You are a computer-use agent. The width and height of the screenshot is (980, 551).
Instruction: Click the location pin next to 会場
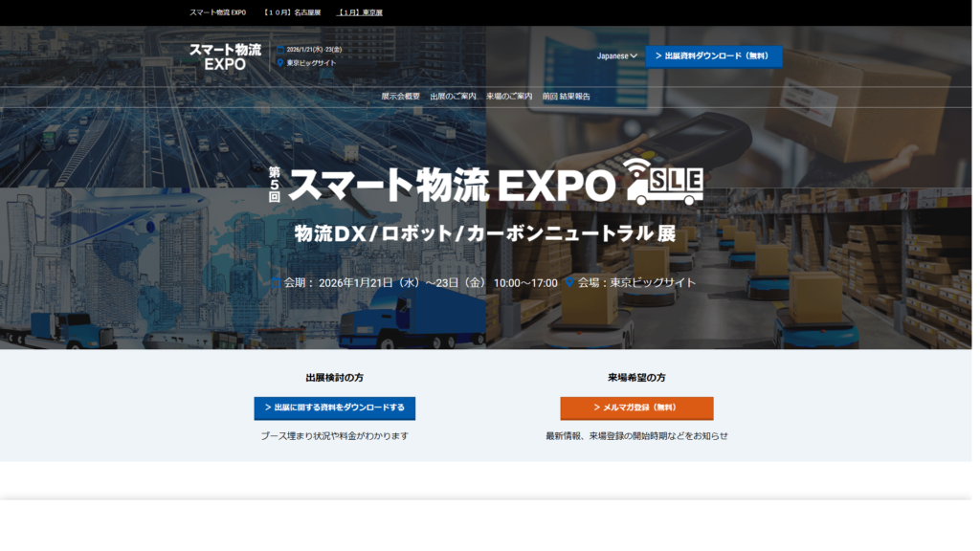pyautogui.click(x=569, y=283)
